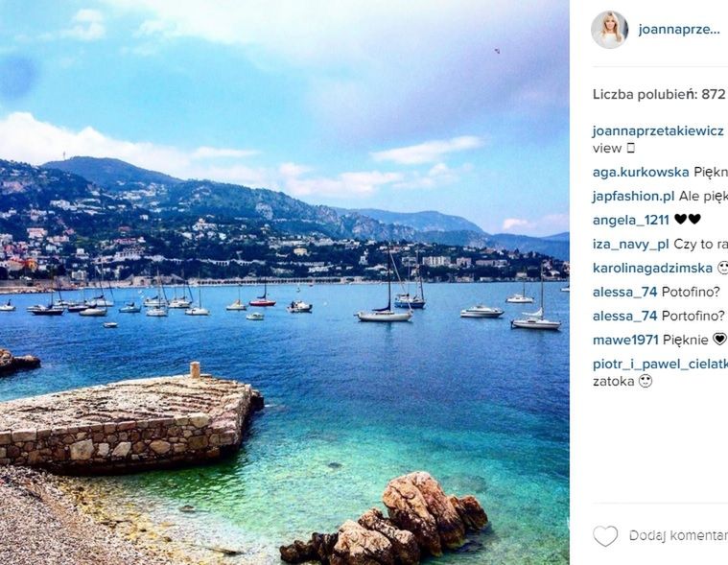
Task: Open karolinagadzimska commenter profile
Action: pyautogui.click(x=652, y=269)
